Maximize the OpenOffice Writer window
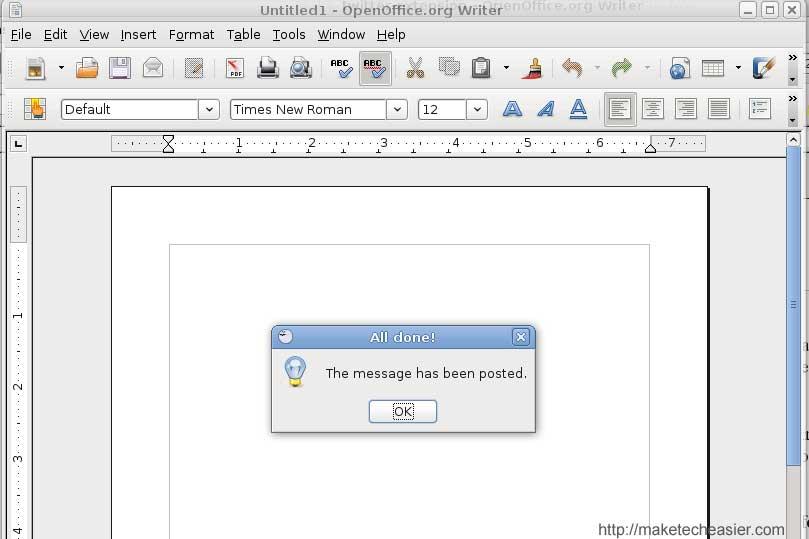The height and width of the screenshot is (539, 809). [770, 10]
